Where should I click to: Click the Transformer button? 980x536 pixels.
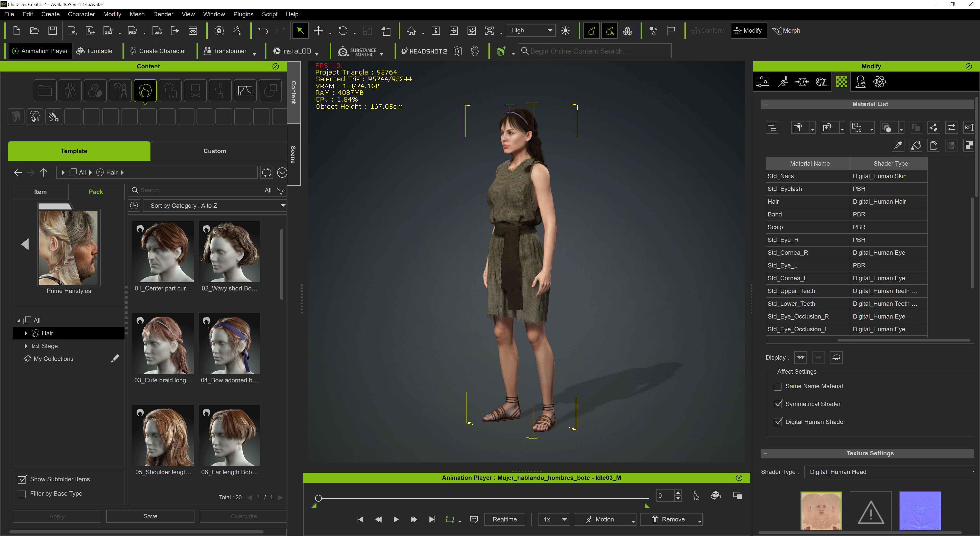(x=225, y=51)
